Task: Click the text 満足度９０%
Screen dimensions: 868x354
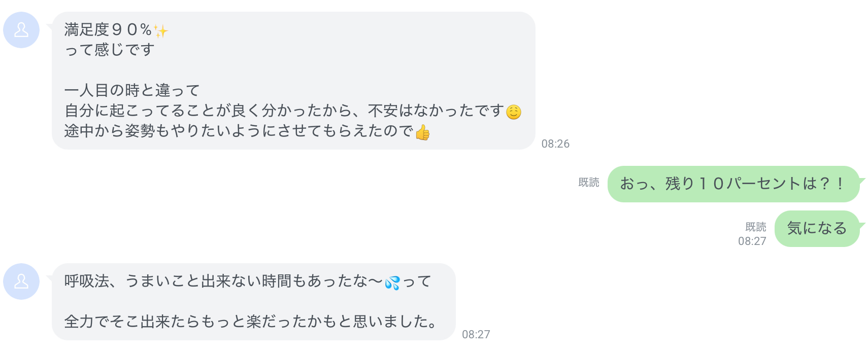Action: coord(108,30)
